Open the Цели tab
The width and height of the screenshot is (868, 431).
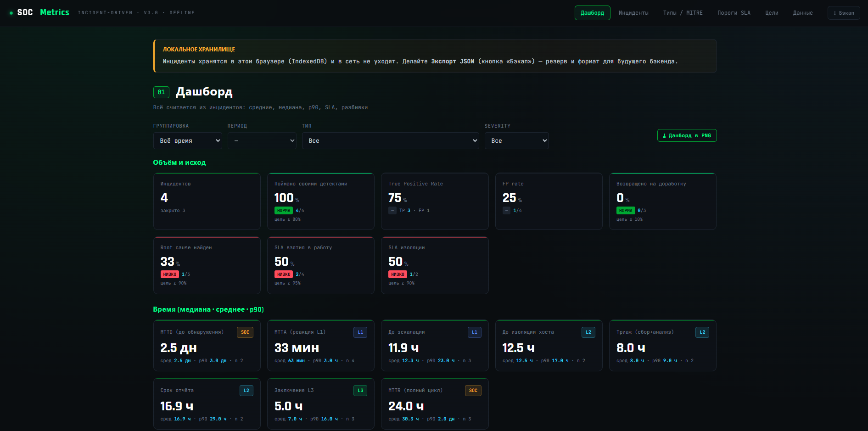pyautogui.click(x=772, y=13)
